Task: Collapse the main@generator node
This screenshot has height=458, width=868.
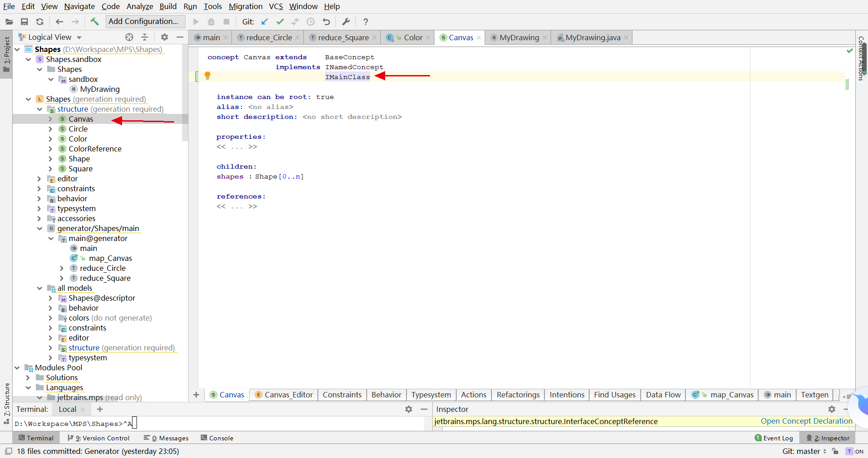Action: click(51, 238)
